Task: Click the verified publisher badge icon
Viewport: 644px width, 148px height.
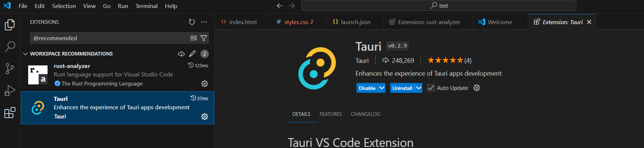Action: click(57, 84)
